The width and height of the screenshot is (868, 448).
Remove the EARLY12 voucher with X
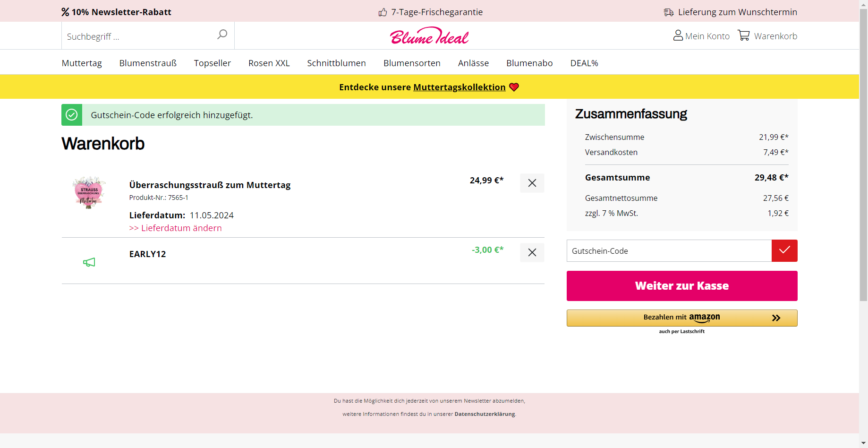click(532, 252)
